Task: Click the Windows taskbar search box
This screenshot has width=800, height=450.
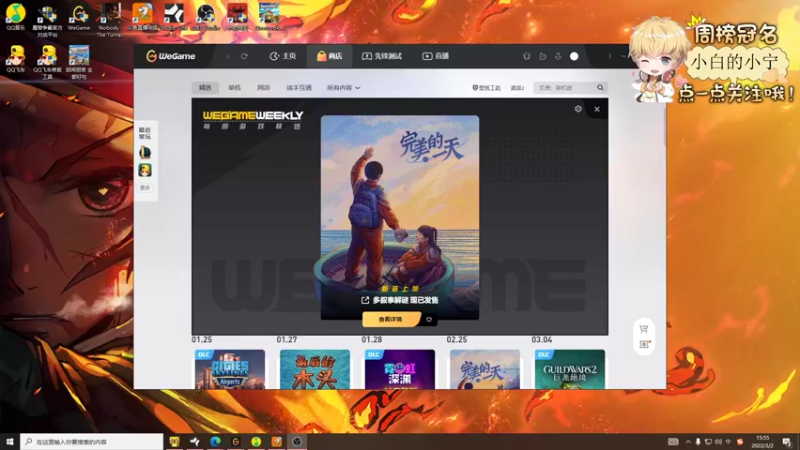Action: click(x=92, y=442)
